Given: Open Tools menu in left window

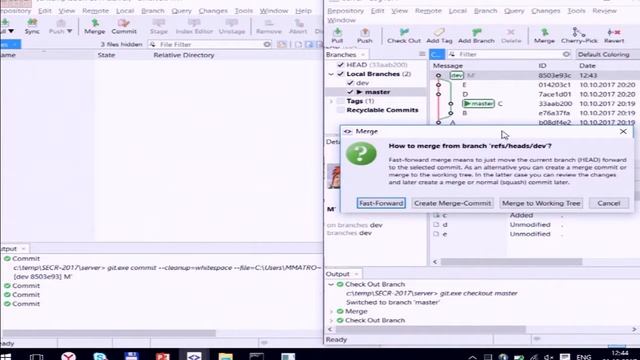Looking at the screenshot, I should (x=244, y=11).
